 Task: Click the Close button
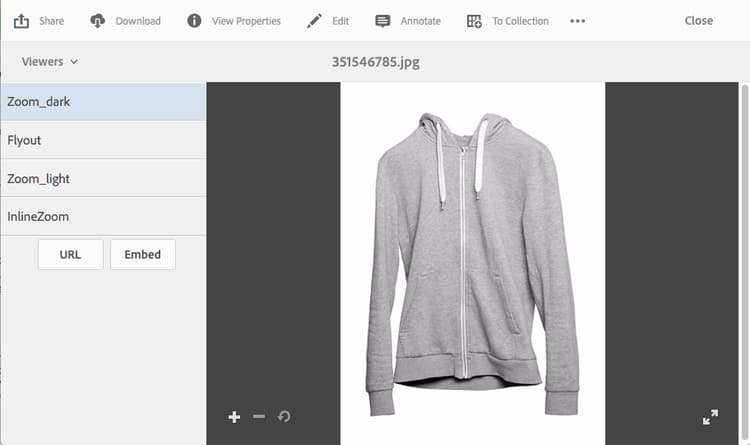pyautogui.click(x=698, y=21)
